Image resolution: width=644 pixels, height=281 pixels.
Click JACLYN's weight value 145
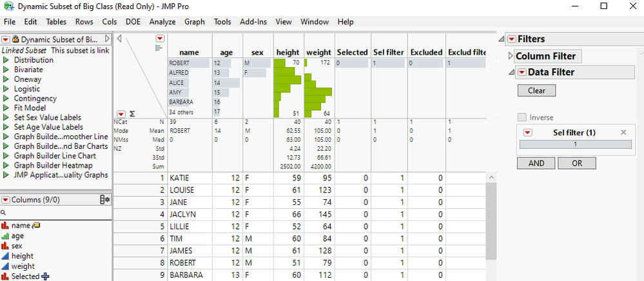point(319,214)
